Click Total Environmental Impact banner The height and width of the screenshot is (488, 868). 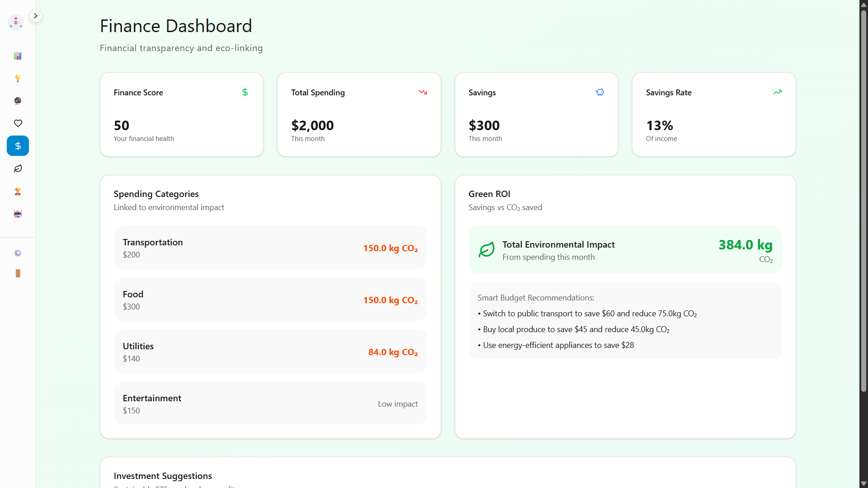pos(625,250)
